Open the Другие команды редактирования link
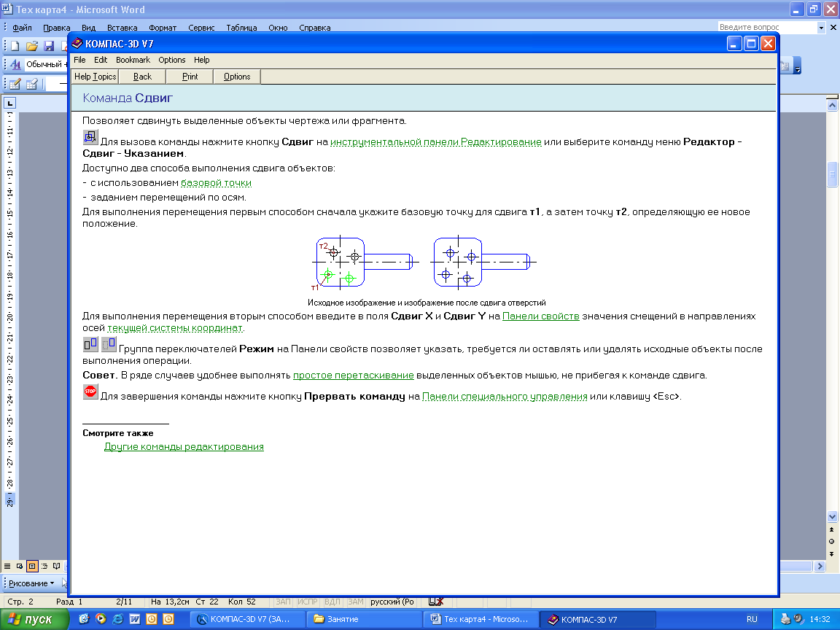The image size is (840, 630). click(184, 447)
